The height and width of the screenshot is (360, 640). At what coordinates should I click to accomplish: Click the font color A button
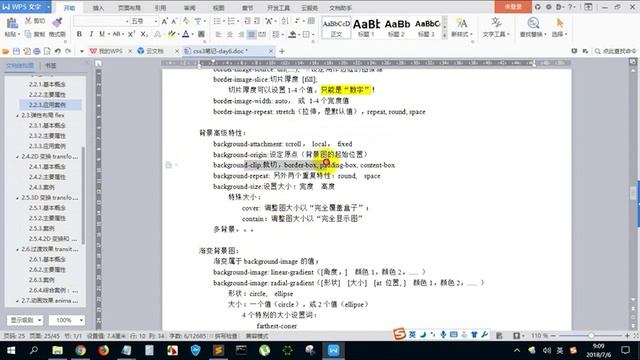(x=186, y=34)
